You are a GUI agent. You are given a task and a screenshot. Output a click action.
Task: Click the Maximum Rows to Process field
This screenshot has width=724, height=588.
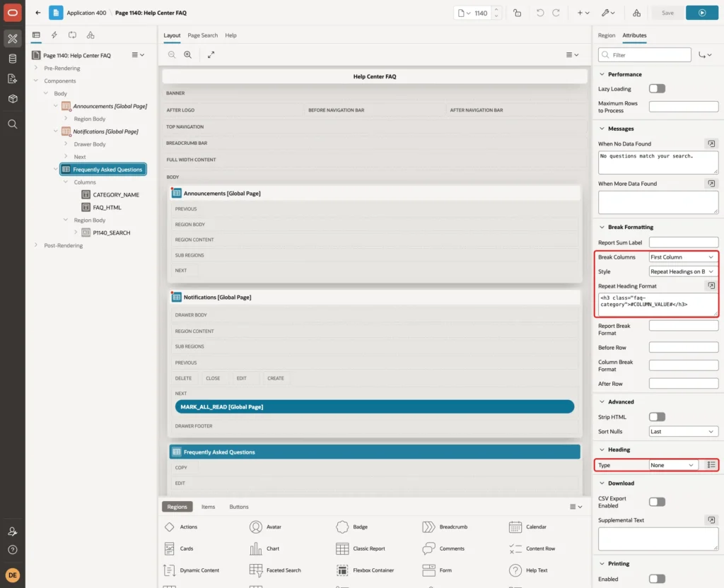coord(684,107)
